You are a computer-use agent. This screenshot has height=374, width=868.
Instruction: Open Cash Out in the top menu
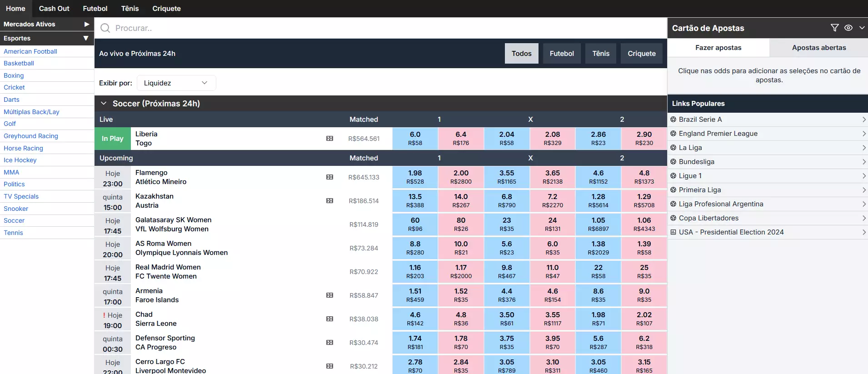54,9
